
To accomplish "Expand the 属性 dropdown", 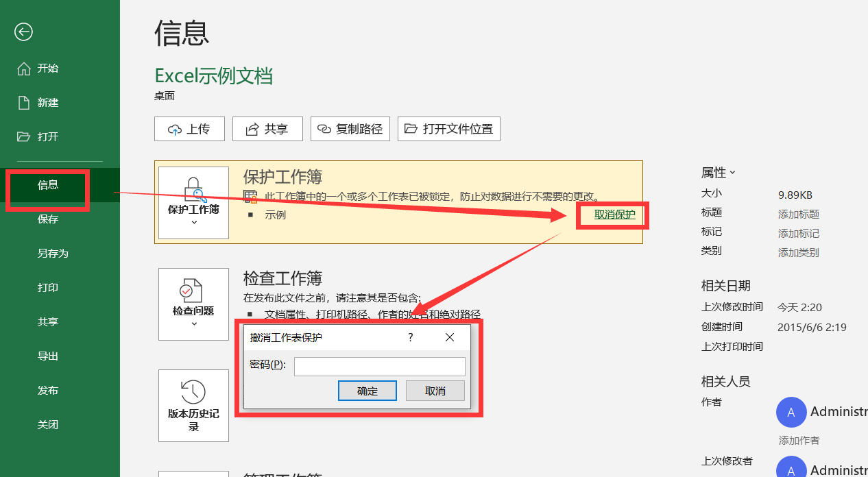I will (x=718, y=173).
